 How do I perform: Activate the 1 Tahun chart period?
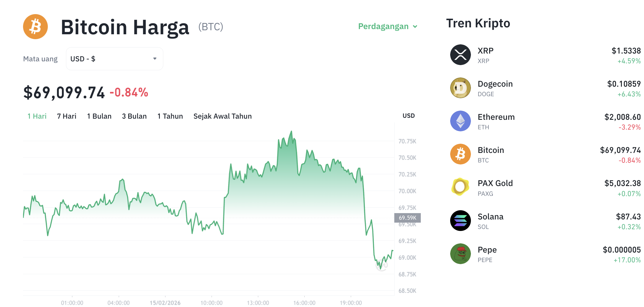point(170,116)
